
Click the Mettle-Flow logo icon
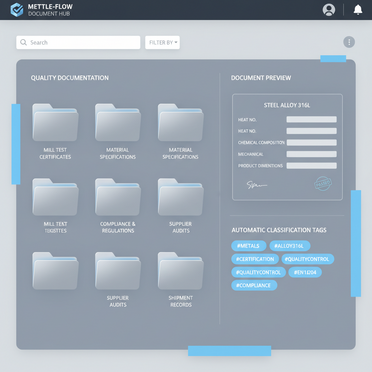pos(17,10)
